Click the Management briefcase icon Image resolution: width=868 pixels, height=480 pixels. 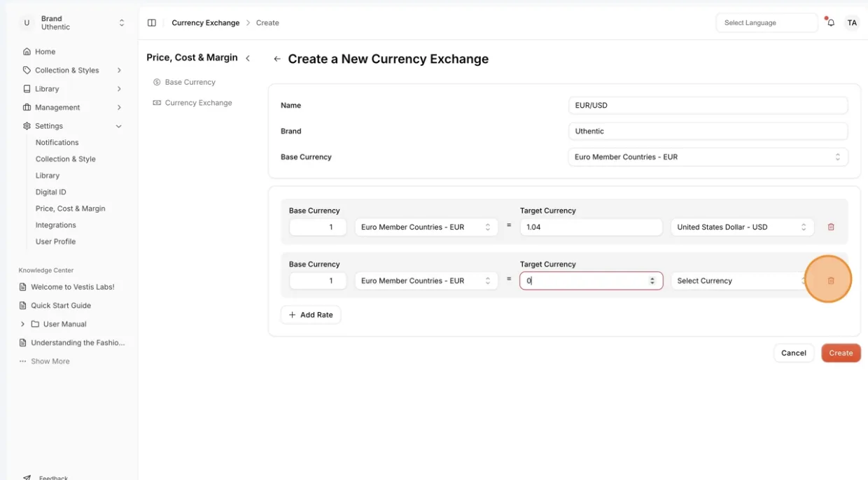click(27, 107)
